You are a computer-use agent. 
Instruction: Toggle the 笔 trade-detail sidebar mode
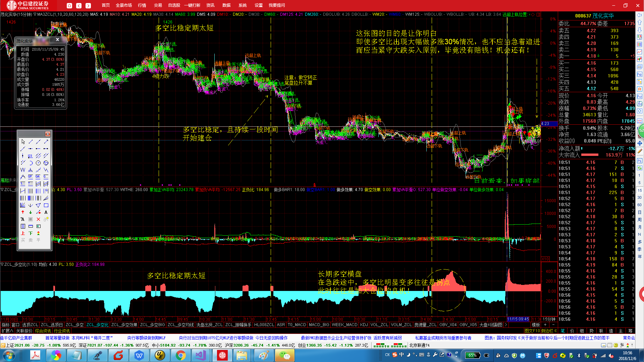pyautogui.click(x=562, y=331)
